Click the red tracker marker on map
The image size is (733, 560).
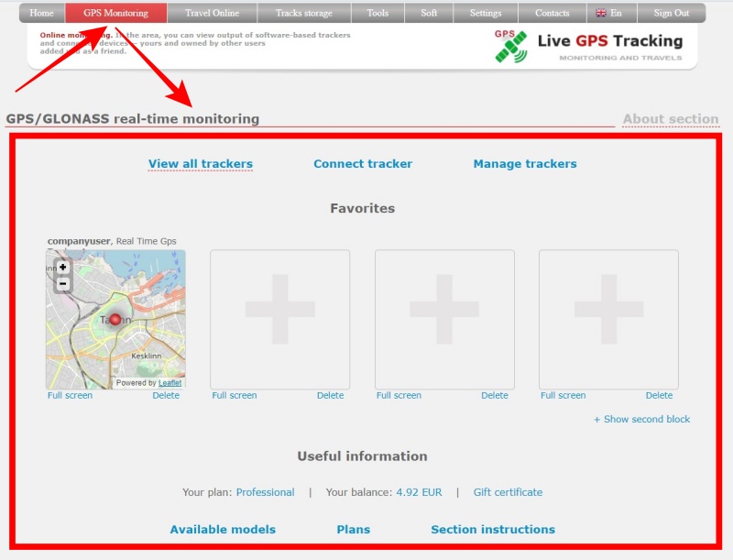[115, 320]
